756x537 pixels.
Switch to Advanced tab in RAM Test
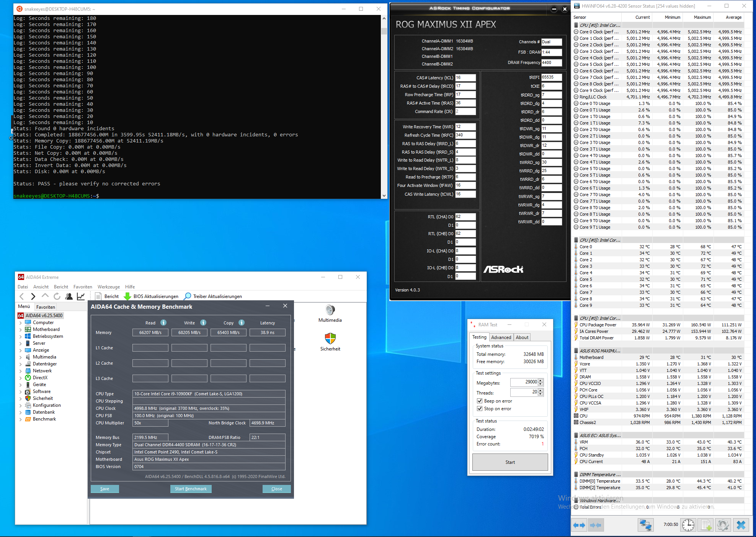[501, 337]
